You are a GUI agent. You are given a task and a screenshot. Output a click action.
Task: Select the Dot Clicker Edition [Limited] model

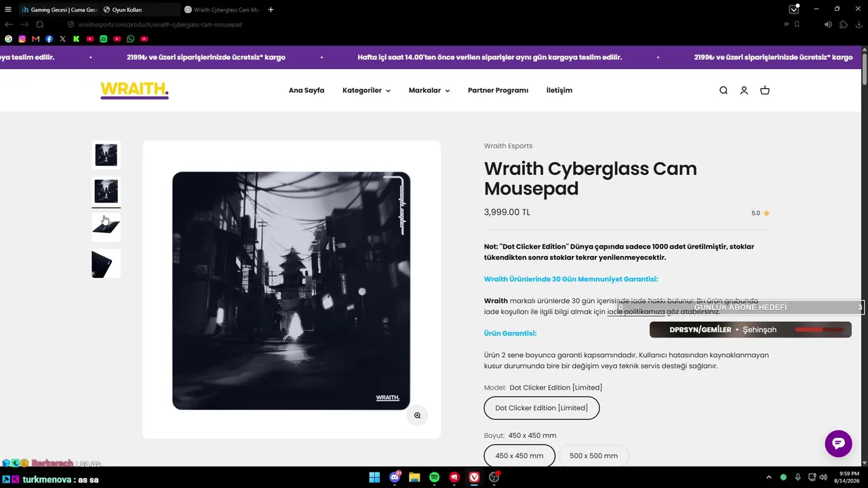542,408
